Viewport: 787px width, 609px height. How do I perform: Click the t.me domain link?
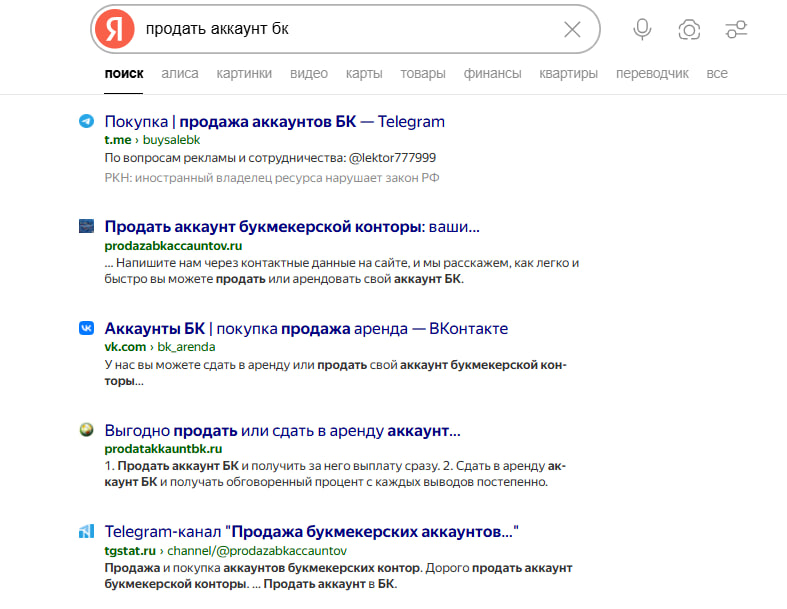pyautogui.click(x=118, y=140)
